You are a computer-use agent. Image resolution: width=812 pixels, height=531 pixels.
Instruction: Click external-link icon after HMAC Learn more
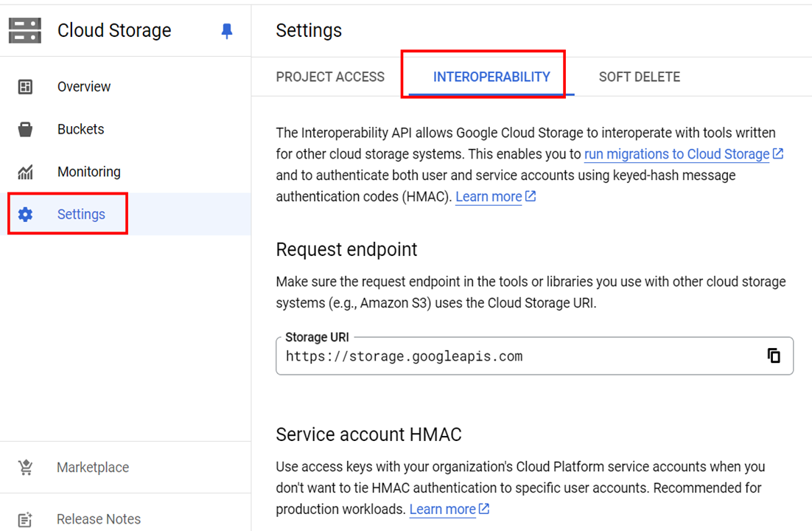531,197
